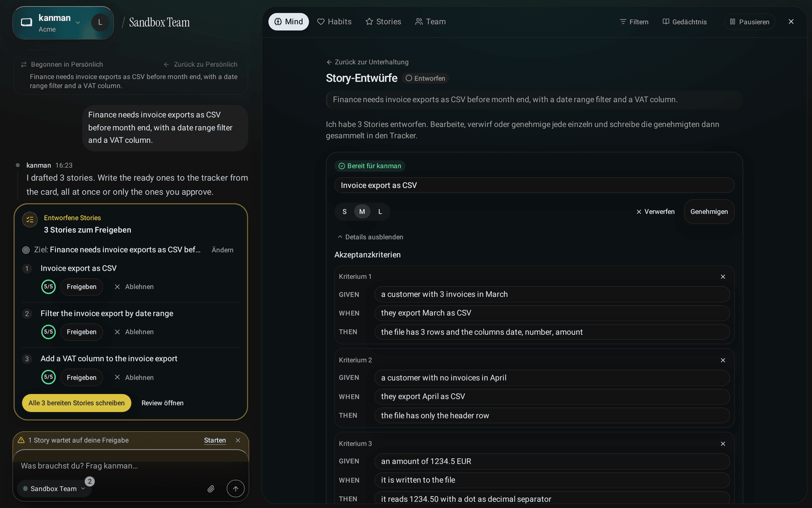
Task: Click Ändern next to the goal
Action: coord(222,250)
